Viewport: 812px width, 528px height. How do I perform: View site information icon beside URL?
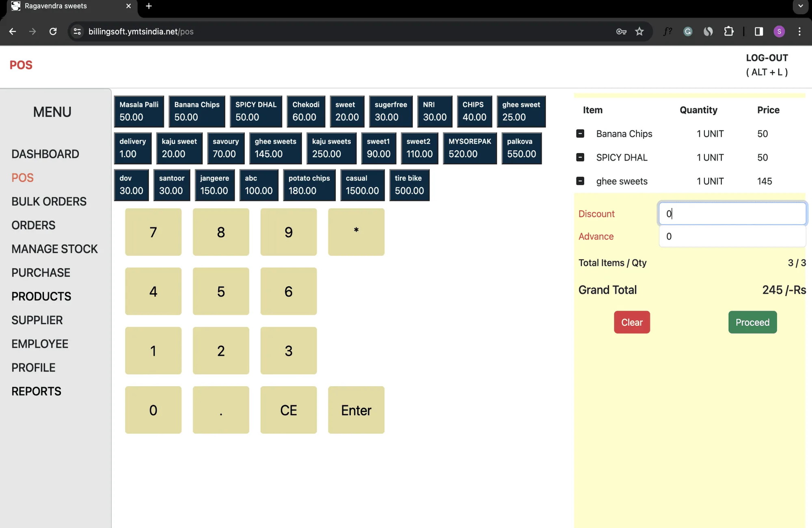click(x=77, y=31)
